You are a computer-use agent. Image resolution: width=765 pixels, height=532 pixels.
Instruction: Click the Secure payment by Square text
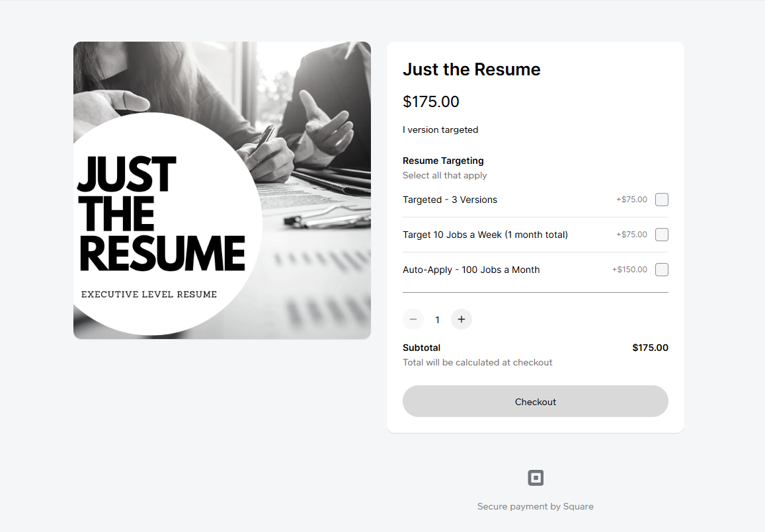click(536, 507)
